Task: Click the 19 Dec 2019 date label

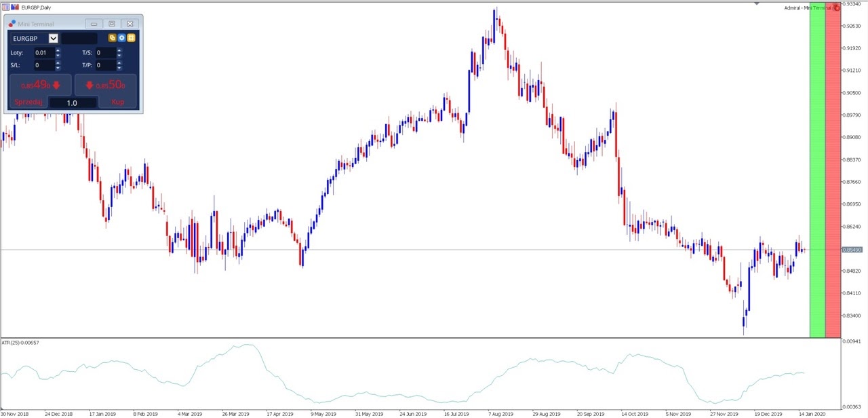Action: pos(768,413)
